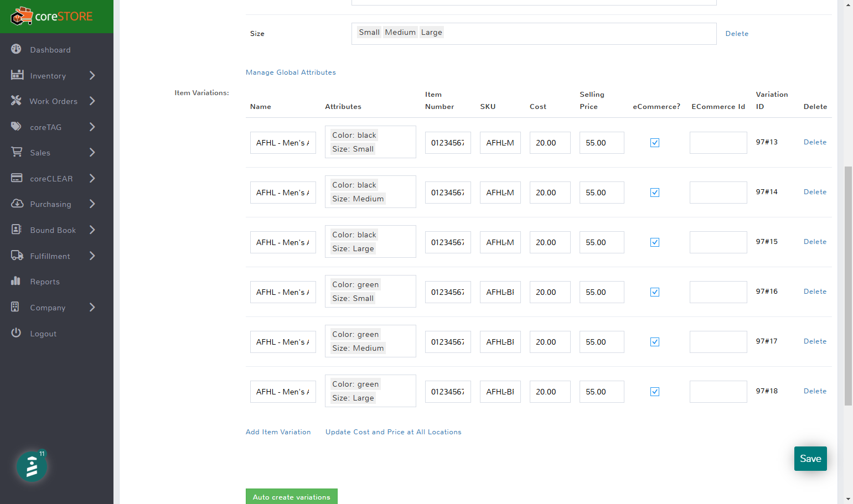Viewport: 853px width, 504px height.
Task: Expand the Purchasing menu chevron
Action: click(x=92, y=204)
